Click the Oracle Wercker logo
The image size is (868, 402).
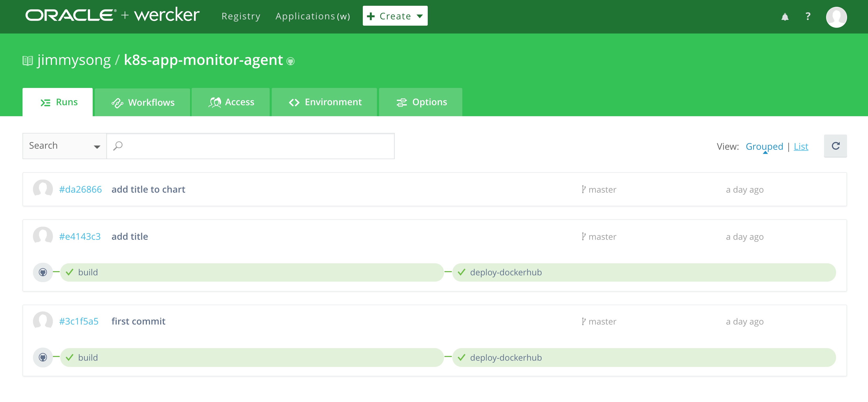[x=113, y=15]
